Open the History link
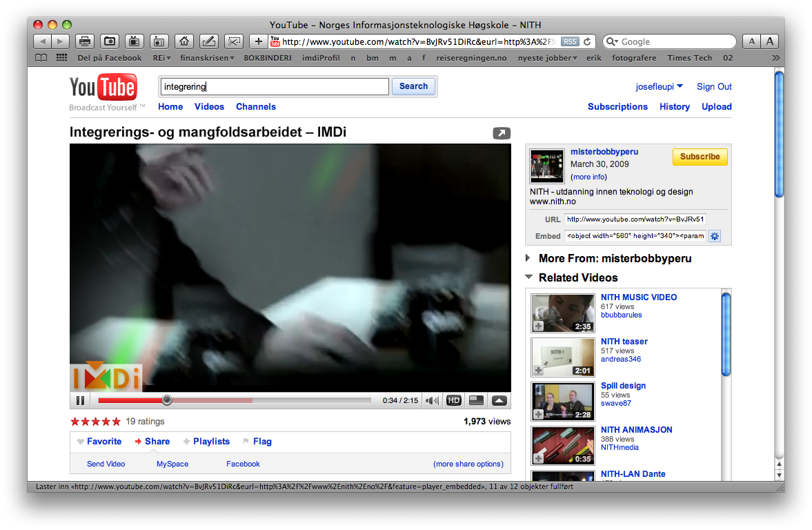Screen dimensions: 812x530 (674, 107)
